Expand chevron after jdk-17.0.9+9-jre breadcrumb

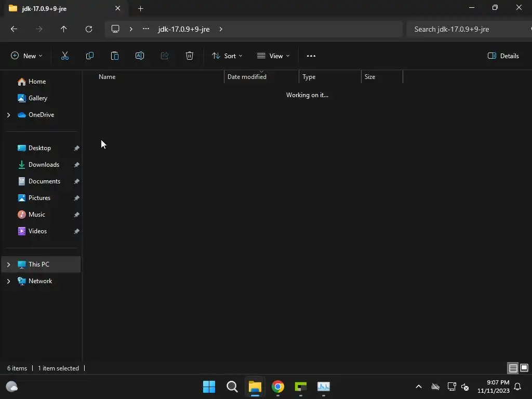(x=221, y=29)
